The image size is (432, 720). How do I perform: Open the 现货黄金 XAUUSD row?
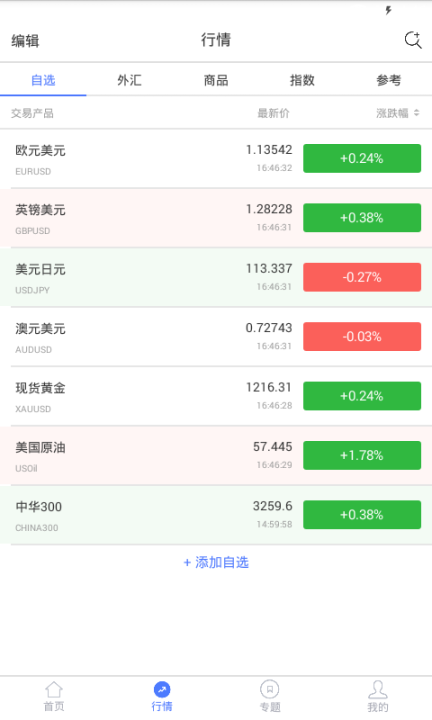tap(216, 396)
